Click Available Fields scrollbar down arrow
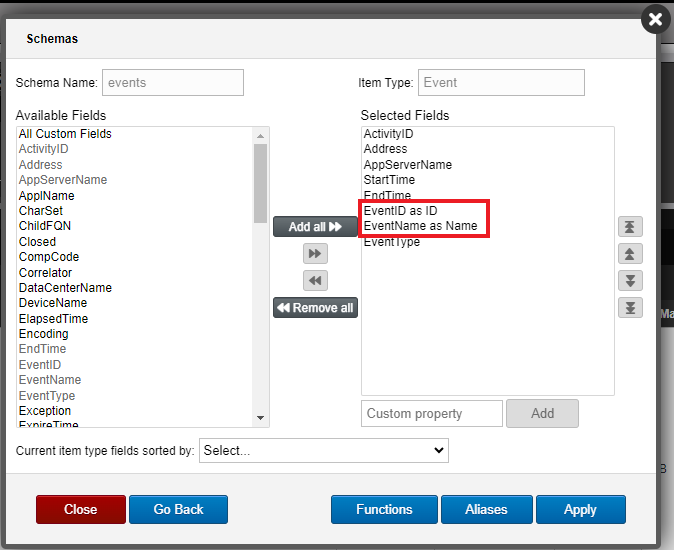Image resolution: width=674 pixels, height=550 pixels. 260,418
